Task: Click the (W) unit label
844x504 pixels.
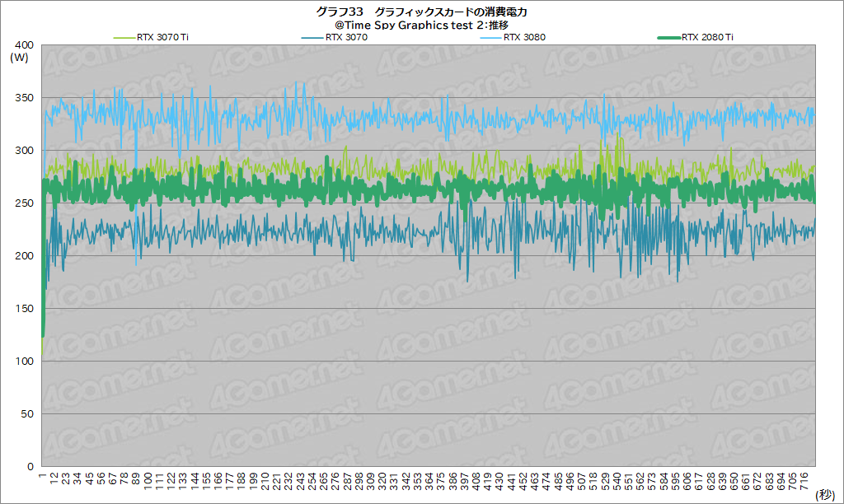Action: click(20, 58)
